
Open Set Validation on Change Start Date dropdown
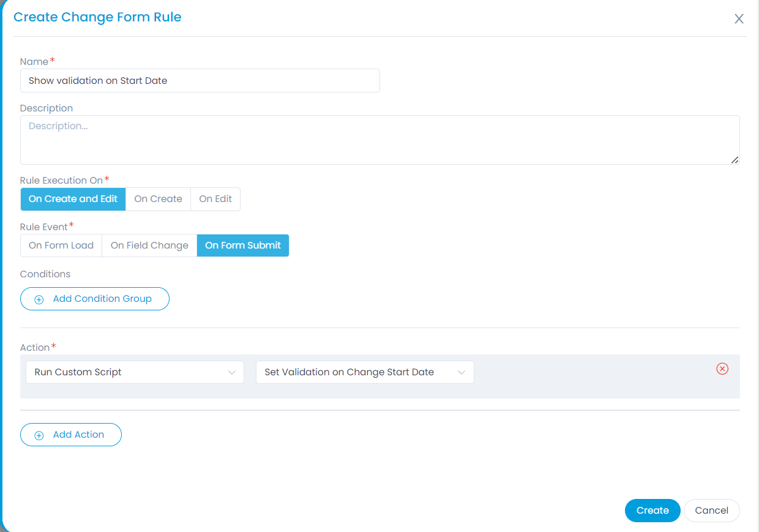tap(364, 372)
